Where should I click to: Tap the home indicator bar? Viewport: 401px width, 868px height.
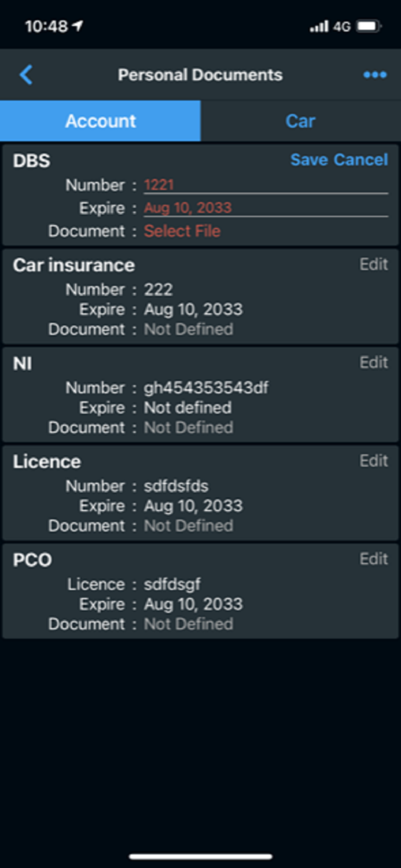200,855
